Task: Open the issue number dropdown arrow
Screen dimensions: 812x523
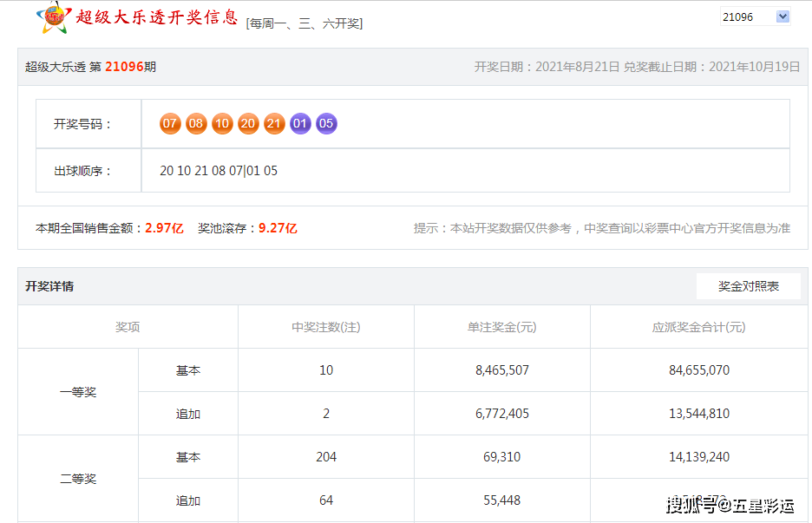Action: 783,17
